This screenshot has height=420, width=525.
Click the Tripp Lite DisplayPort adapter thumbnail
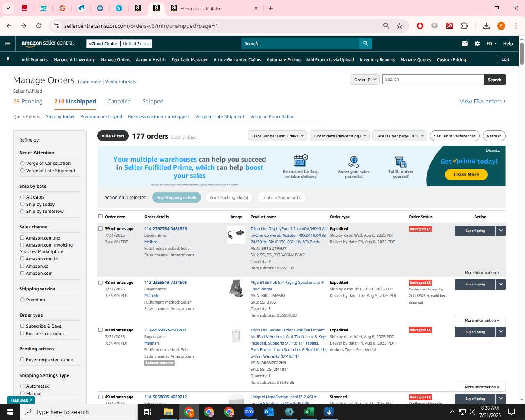[236, 235]
